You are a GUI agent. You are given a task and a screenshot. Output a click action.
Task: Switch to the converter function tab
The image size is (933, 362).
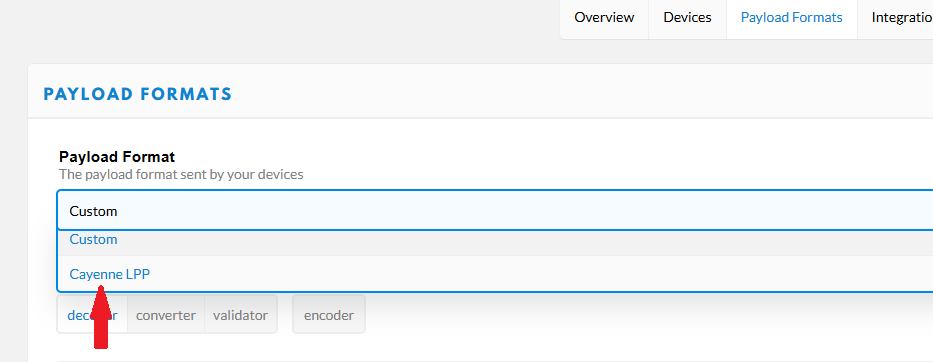[165, 315]
